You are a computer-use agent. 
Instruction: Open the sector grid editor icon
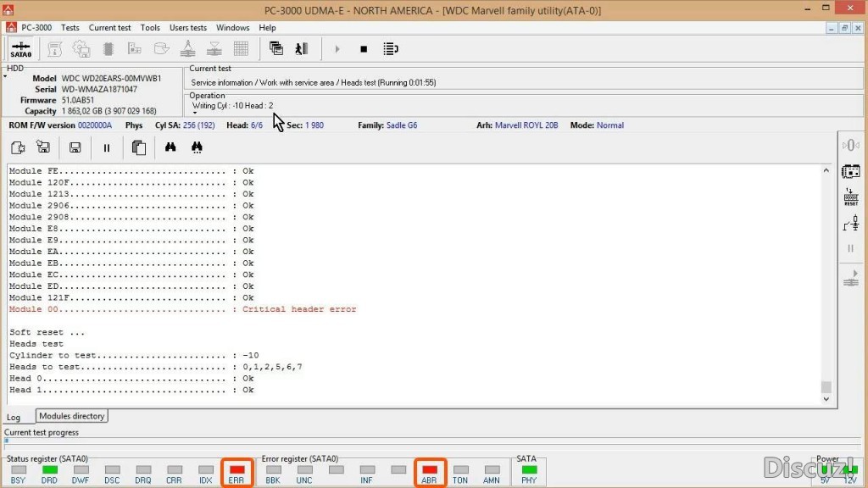point(241,49)
